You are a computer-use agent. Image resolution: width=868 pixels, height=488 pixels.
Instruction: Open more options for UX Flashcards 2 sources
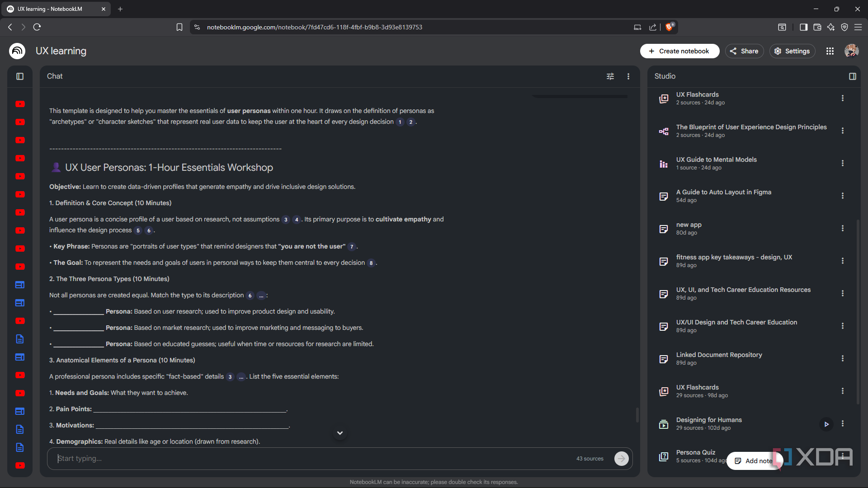843,98
